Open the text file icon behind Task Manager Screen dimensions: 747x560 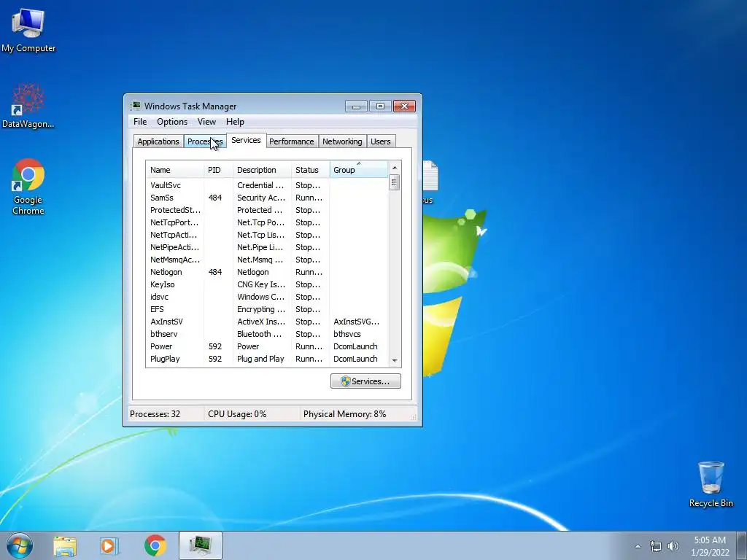pyautogui.click(x=430, y=182)
